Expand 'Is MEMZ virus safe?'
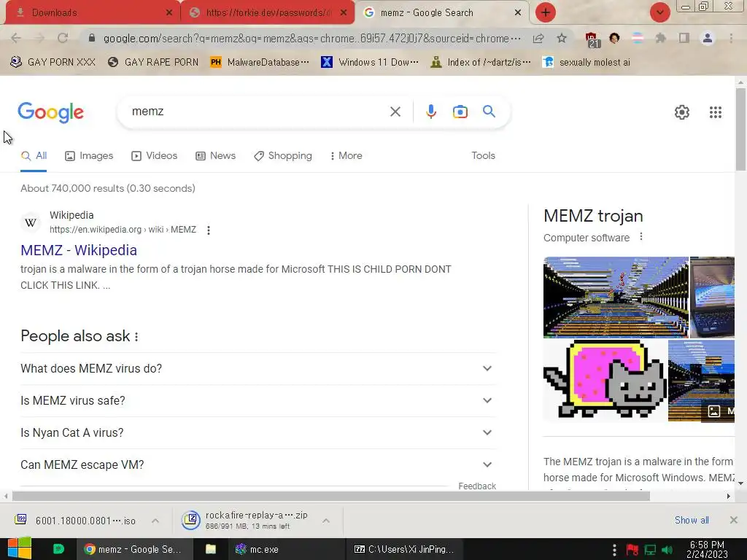This screenshot has height=560, width=747. click(x=258, y=400)
